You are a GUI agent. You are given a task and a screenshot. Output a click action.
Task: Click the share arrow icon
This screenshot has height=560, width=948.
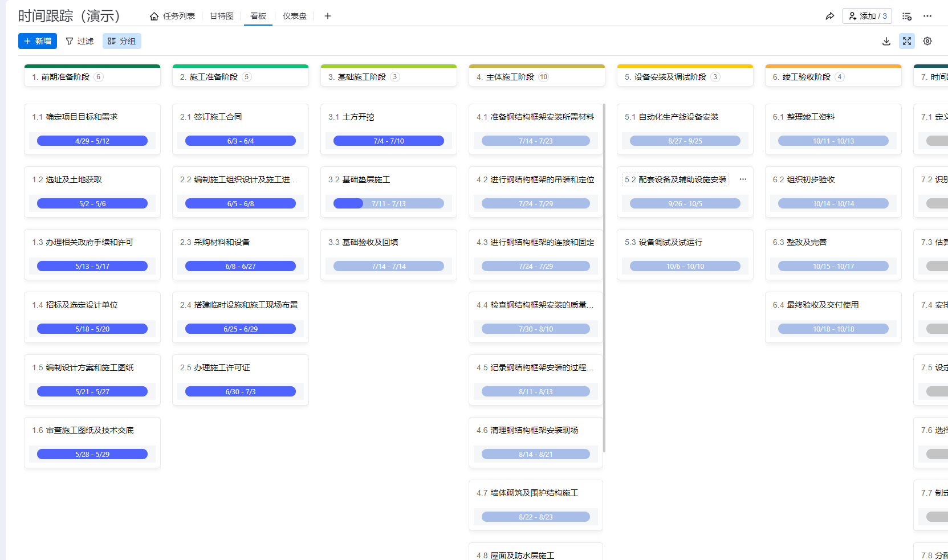(x=829, y=16)
